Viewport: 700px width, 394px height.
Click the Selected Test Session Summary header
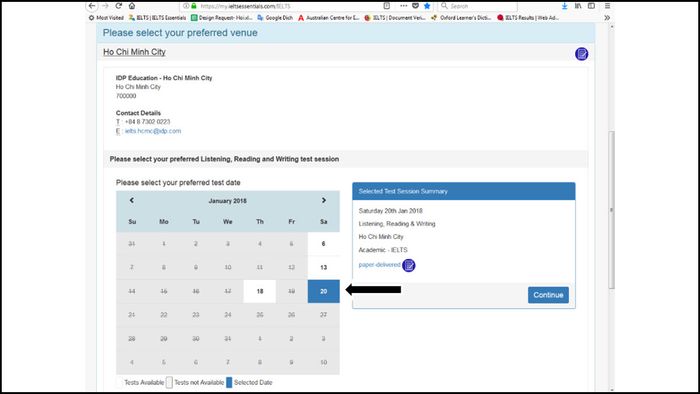464,191
